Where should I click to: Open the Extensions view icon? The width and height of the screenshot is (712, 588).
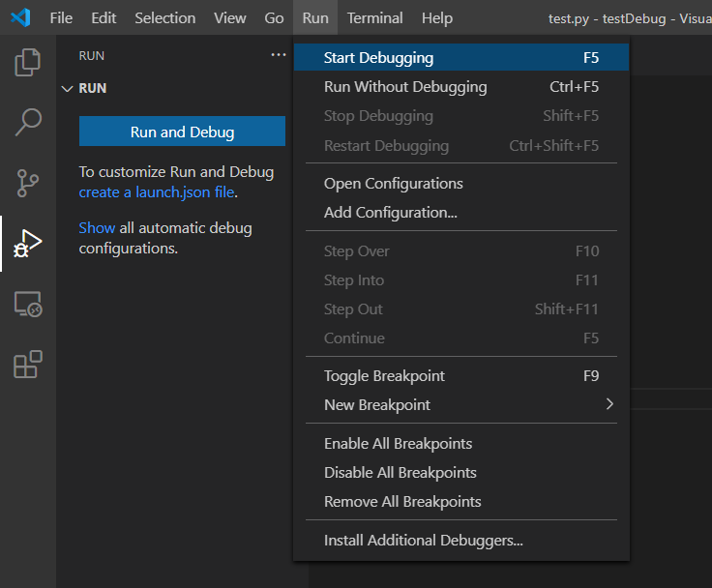click(x=27, y=365)
